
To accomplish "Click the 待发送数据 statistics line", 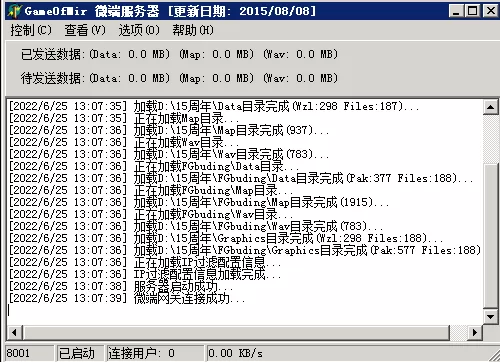I will (x=179, y=78).
